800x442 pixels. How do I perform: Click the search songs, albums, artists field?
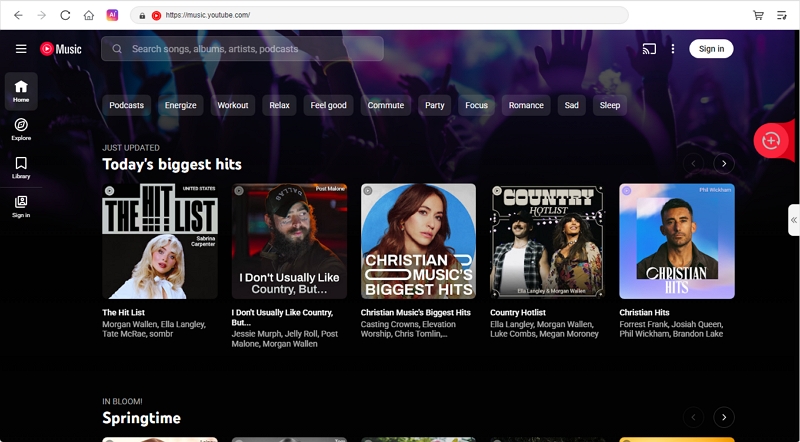click(x=242, y=49)
